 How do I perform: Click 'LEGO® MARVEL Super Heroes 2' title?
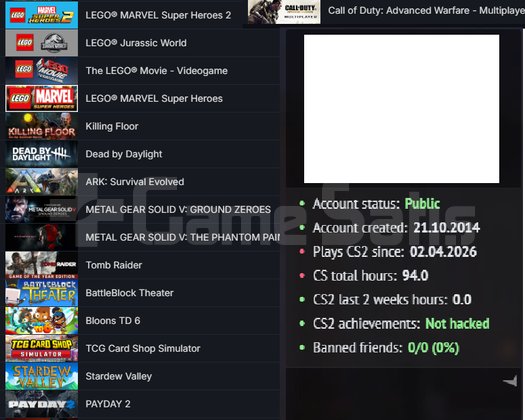[158, 15]
